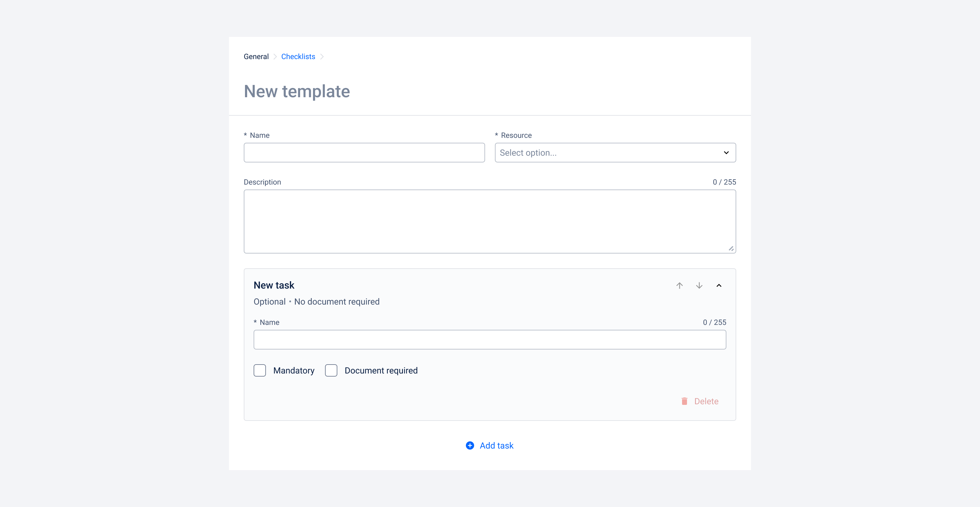Open the Resource dropdown

point(615,153)
